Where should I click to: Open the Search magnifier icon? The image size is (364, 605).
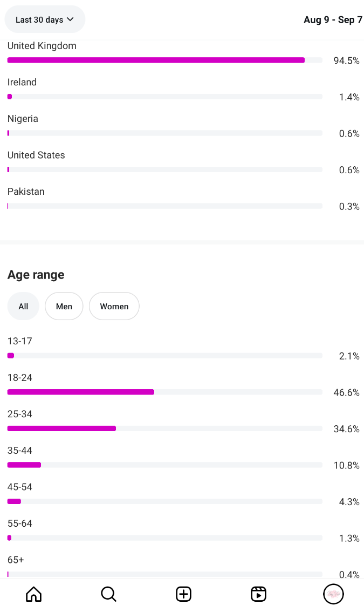click(x=108, y=594)
